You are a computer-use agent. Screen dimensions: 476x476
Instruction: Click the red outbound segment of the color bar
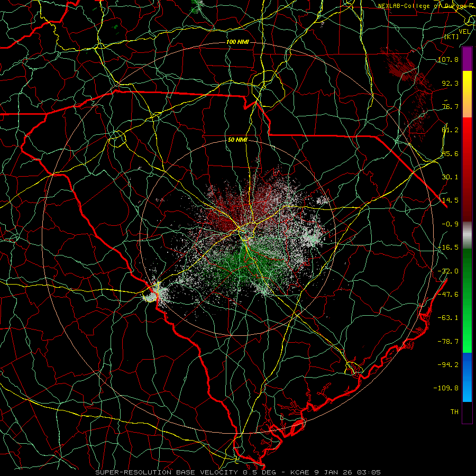tap(467, 169)
